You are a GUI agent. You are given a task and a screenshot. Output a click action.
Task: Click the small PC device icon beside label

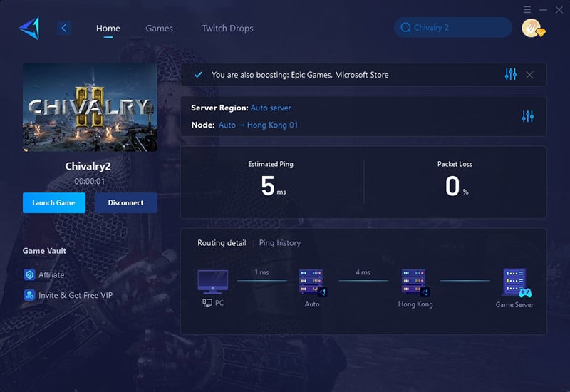(207, 303)
